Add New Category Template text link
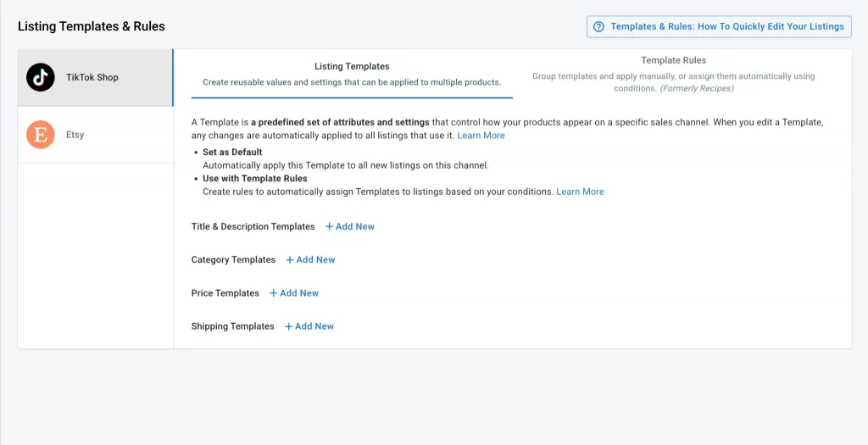This screenshot has height=445, width=868. click(x=315, y=259)
